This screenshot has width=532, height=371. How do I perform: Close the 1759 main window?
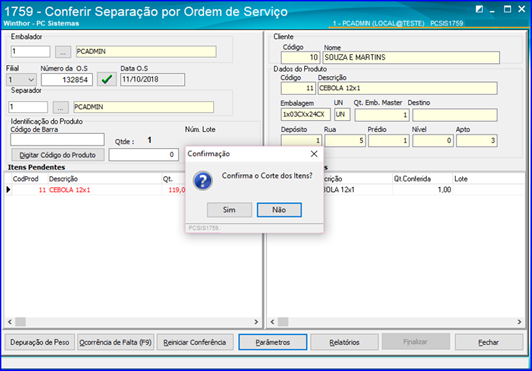tap(521, 10)
